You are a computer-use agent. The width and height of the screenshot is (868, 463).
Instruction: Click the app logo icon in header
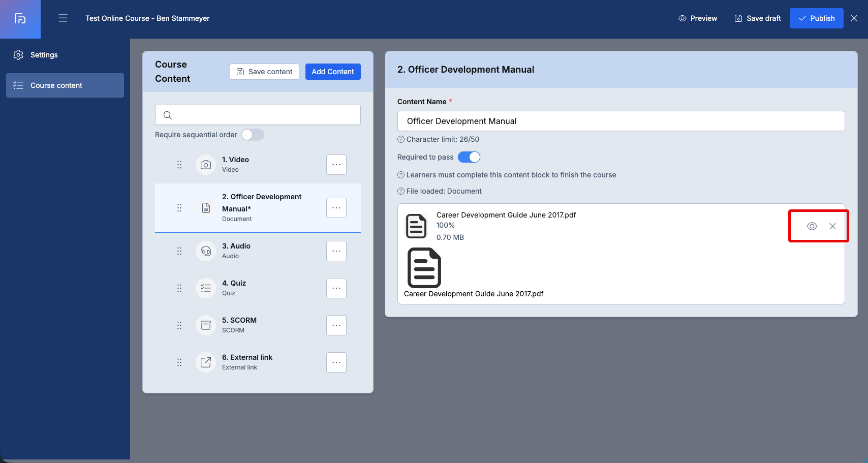[20, 19]
